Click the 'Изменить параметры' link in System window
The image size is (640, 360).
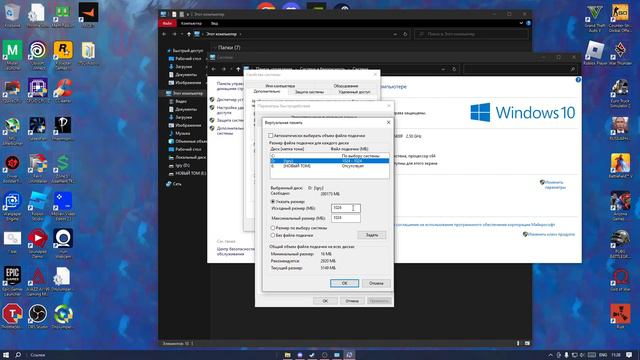(x=555, y=185)
